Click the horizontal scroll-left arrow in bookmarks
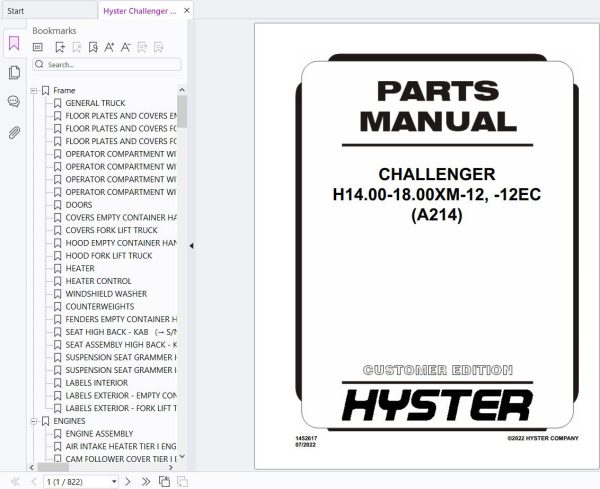 click(x=32, y=467)
